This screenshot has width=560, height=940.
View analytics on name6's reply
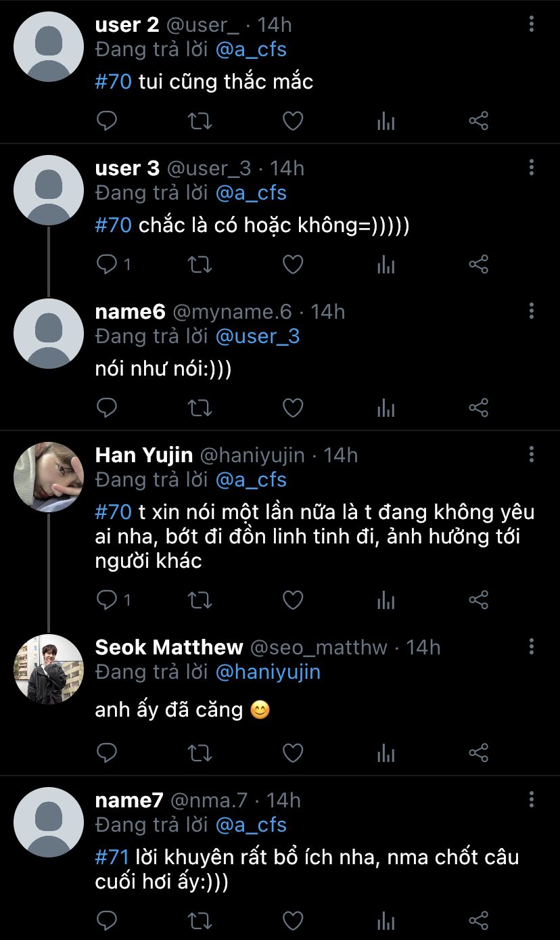386,408
